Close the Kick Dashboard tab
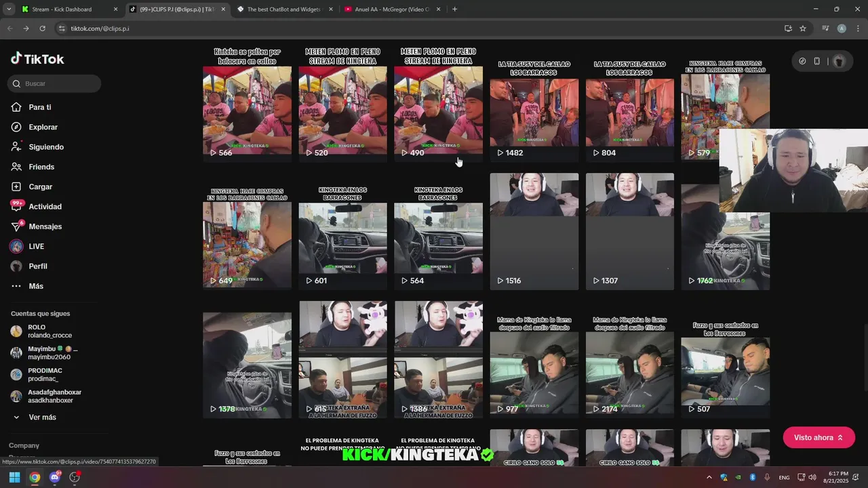Image resolution: width=868 pixels, height=488 pixels. click(x=115, y=9)
